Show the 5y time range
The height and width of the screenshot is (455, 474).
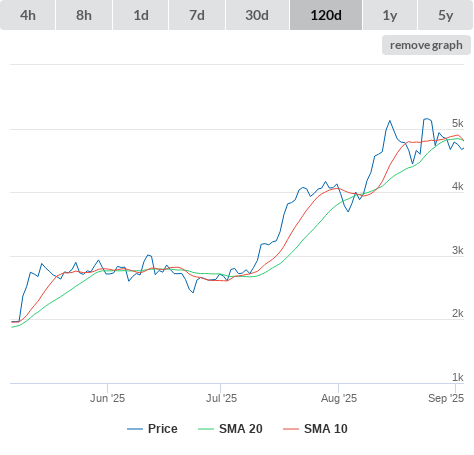(446, 15)
